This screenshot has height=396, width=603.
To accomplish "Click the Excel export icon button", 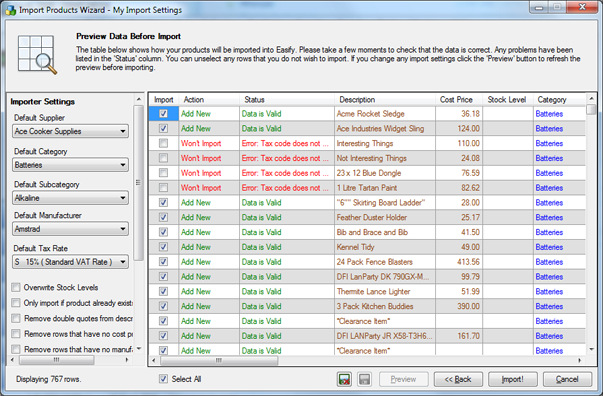I will (x=345, y=379).
